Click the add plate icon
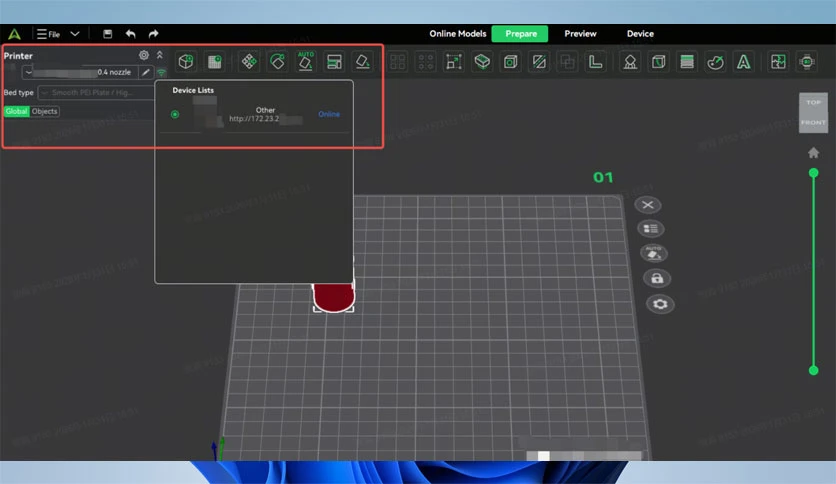Screen dimensions: 836x484 point(215,62)
